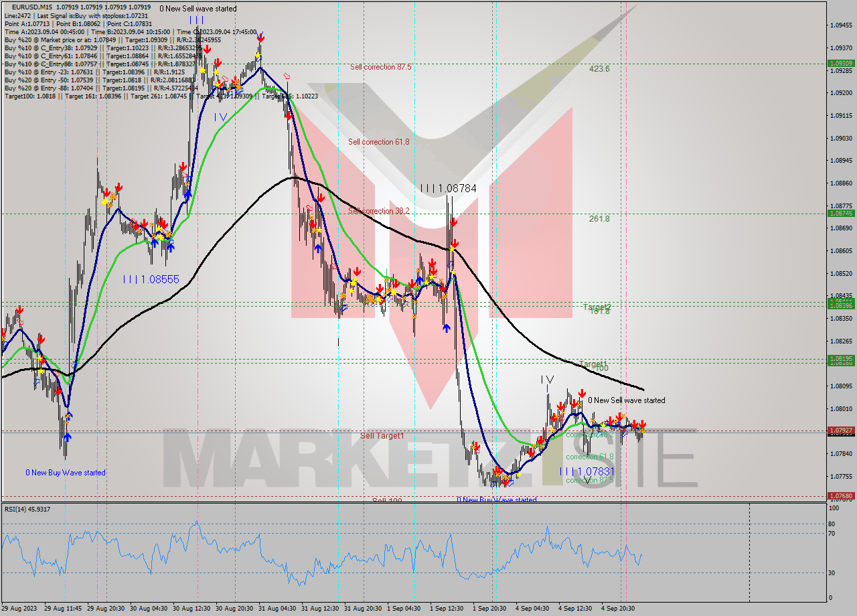The image size is (857, 616).
Task: Click the 'Sell Target1' label
Action: (382, 436)
